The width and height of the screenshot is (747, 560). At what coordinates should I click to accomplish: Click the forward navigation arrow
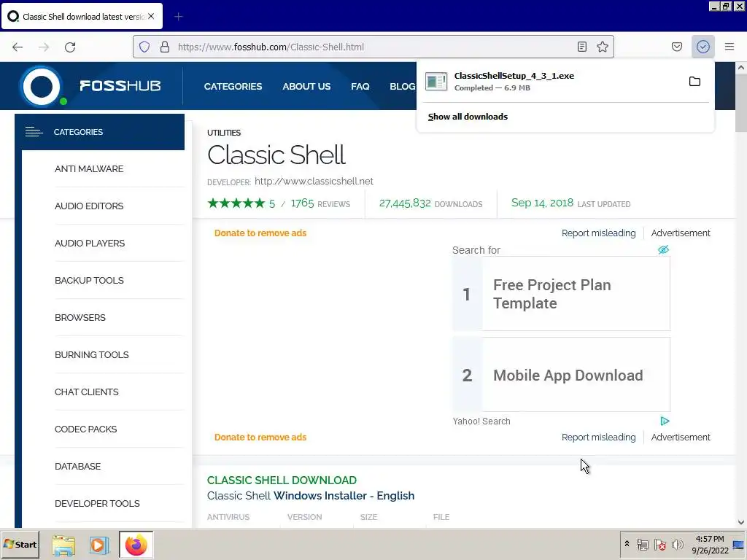pos(44,47)
